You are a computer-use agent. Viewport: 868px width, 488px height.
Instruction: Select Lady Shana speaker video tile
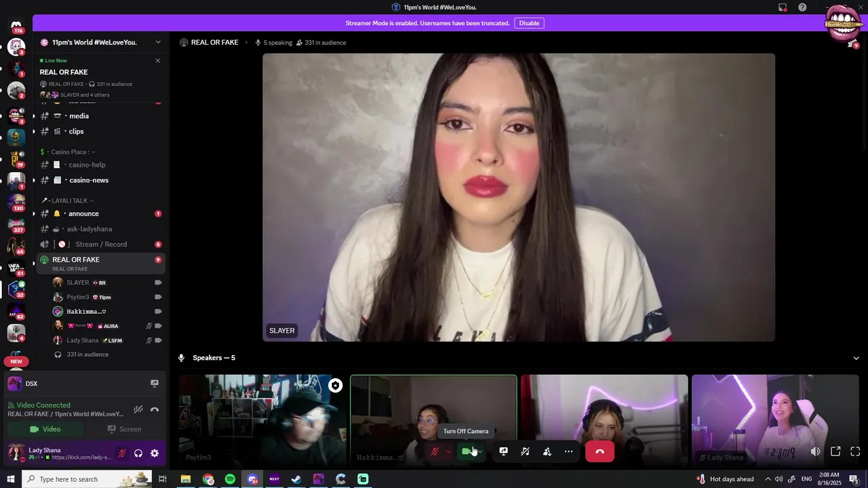coord(775,420)
